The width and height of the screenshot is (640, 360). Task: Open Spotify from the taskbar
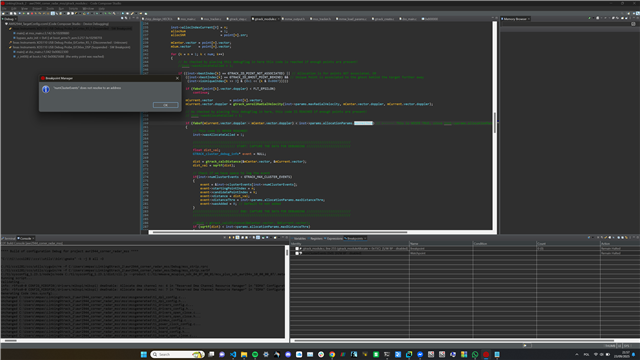pyautogui.click(x=255, y=354)
